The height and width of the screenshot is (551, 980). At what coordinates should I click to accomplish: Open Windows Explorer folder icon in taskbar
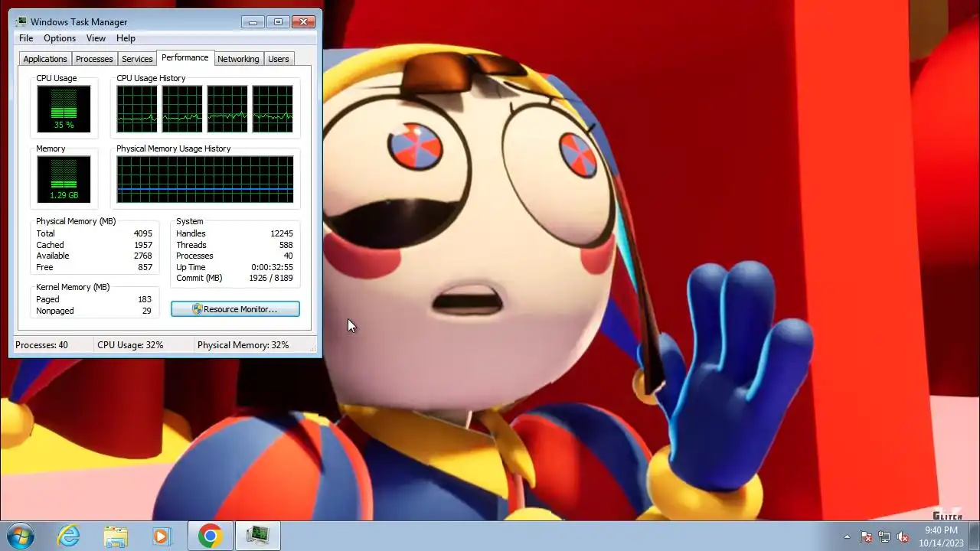pos(116,536)
